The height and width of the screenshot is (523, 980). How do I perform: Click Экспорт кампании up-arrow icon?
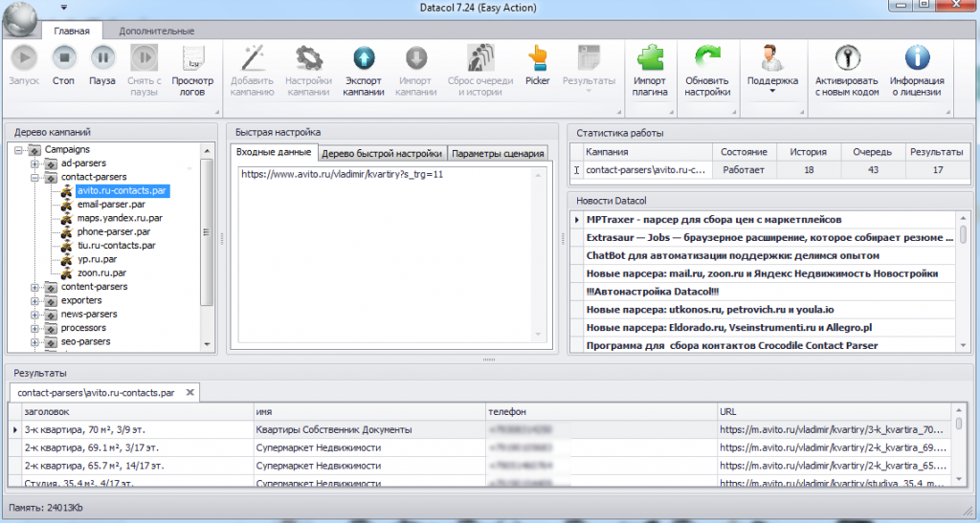[364, 58]
